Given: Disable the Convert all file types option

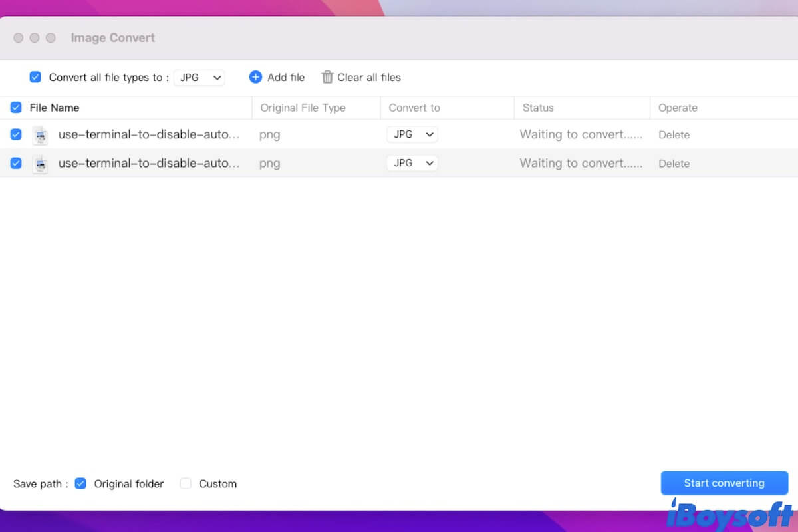Looking at the screenshot, I should (35, 77).
